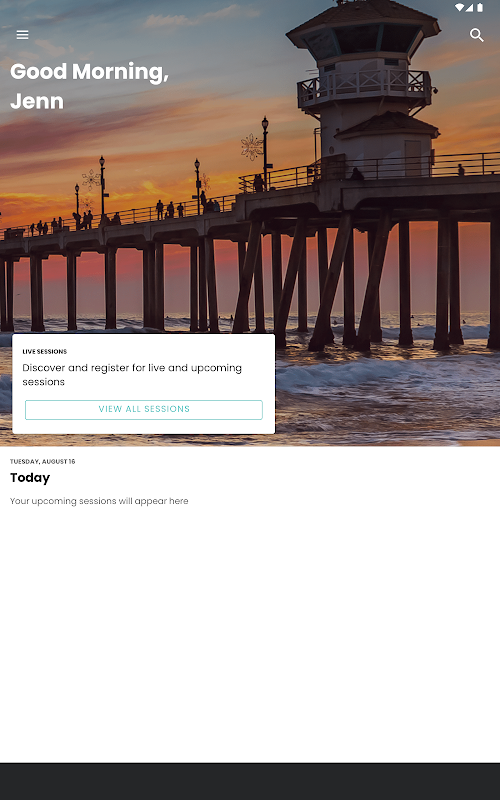This screenshot has height=800, width=500.
Task: Click the VIEW ALL SESSIONS button
Action: tap(144, 410)
